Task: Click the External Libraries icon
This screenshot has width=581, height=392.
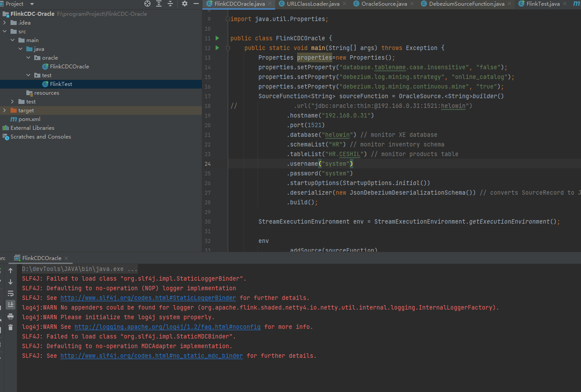Action: [x=6, y=128]
